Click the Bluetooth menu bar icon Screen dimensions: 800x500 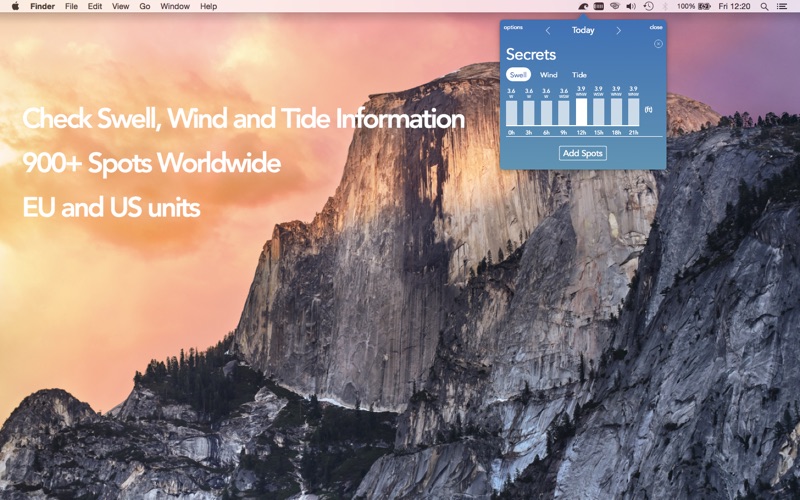click(665, 6)
